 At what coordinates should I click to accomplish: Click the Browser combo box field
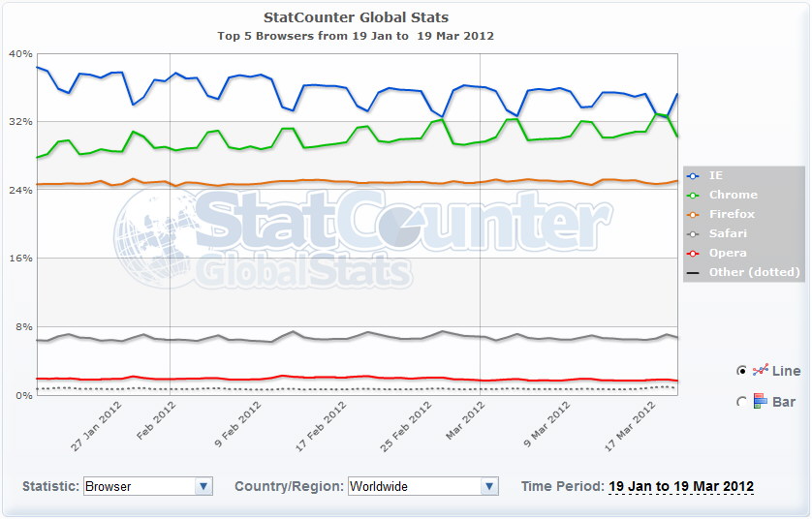pos(148,486)
